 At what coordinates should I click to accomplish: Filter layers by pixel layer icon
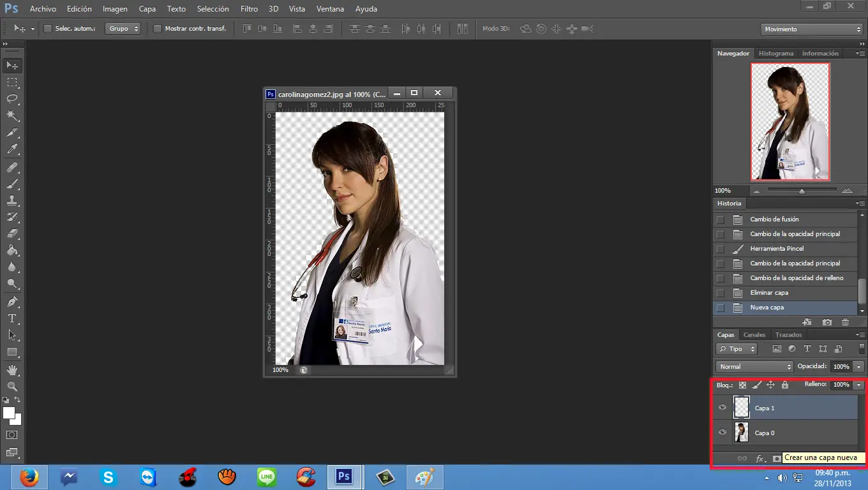[x=777, y=349]
